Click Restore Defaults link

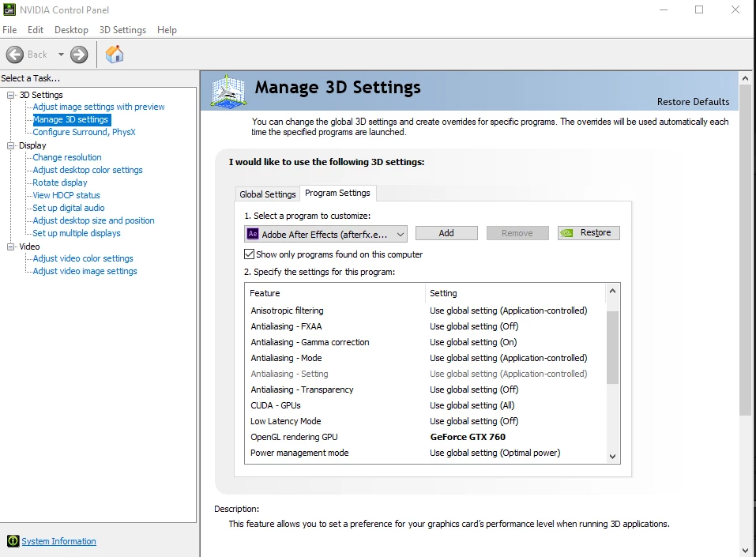coord(693,102)
